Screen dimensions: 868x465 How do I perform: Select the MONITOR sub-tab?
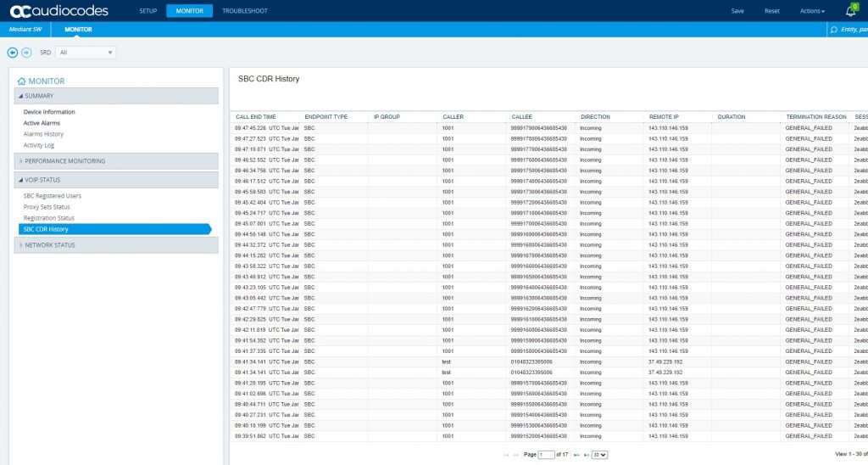pos(78,30)
